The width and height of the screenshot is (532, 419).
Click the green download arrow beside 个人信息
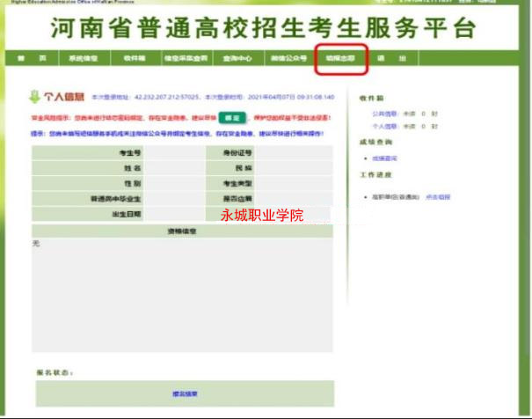(34, 96)
